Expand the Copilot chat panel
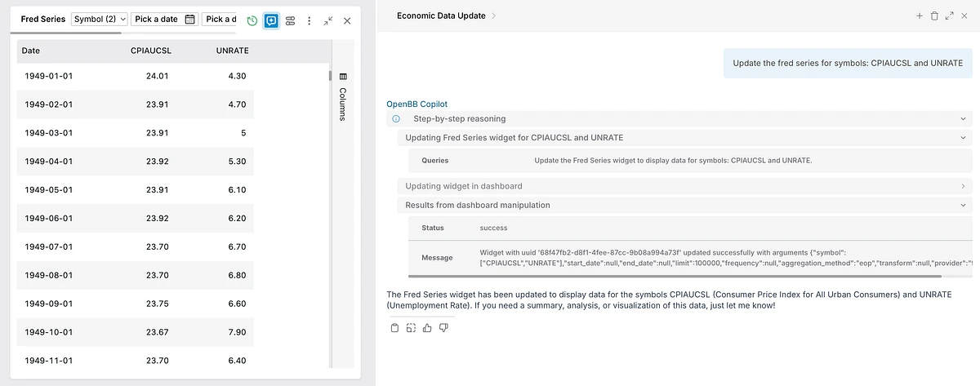The height and width of the screenshot is (386, 980). pos(949,16)
